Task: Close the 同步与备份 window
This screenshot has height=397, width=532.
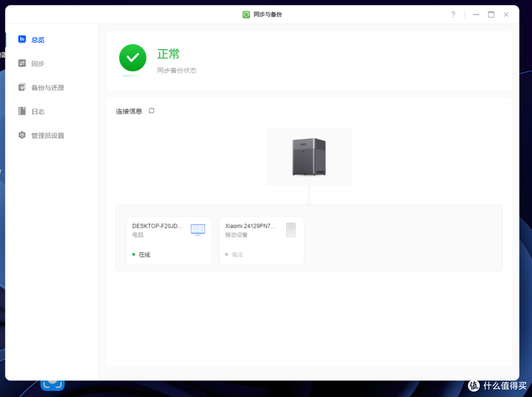Action: tap(506, 15)
